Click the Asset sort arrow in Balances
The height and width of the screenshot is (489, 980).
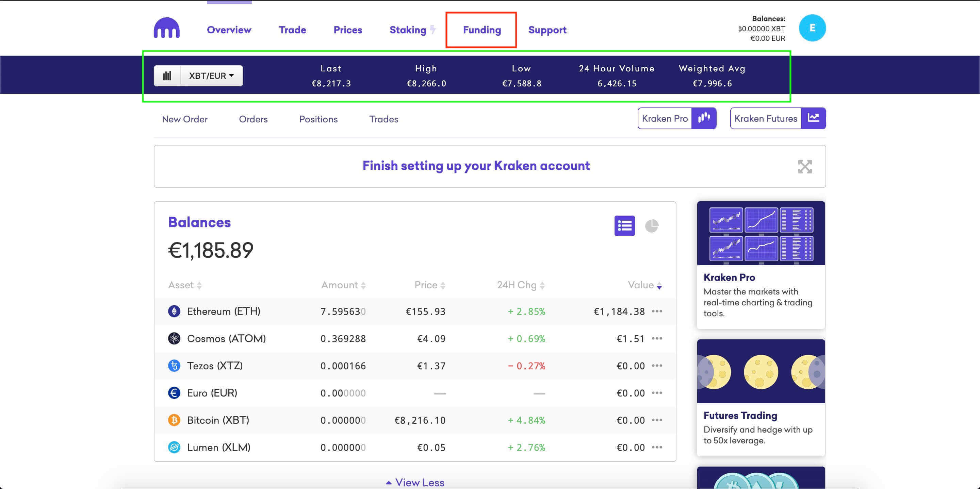201,285
